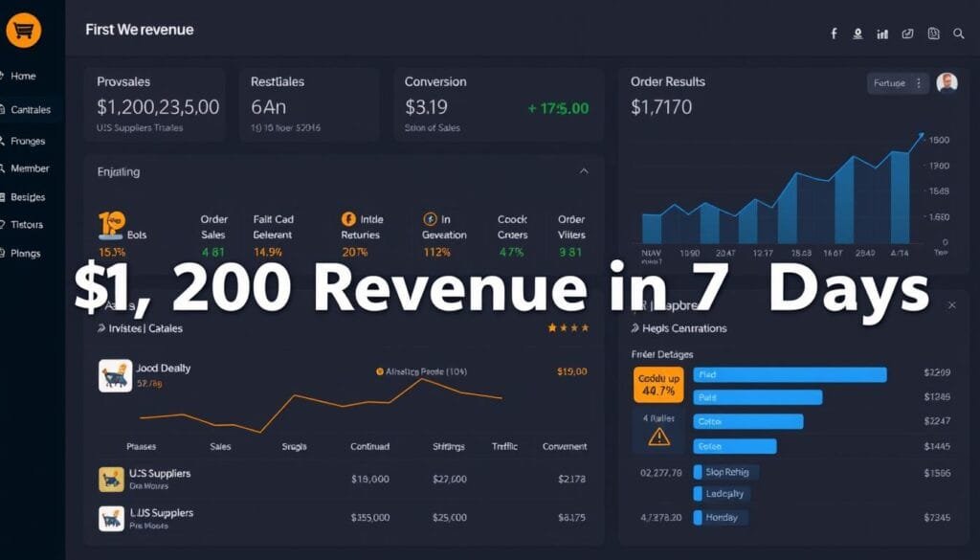980x560 pixels.
Task: Open the bar chart icon in header
Action: click(883, 34)
